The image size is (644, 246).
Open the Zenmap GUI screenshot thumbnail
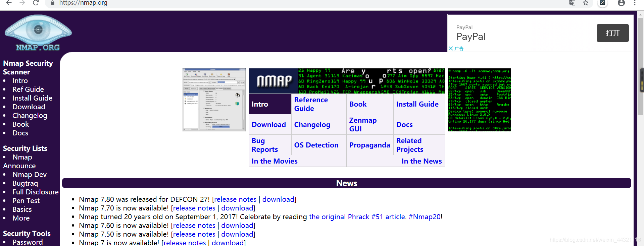(x=214, y=100)
